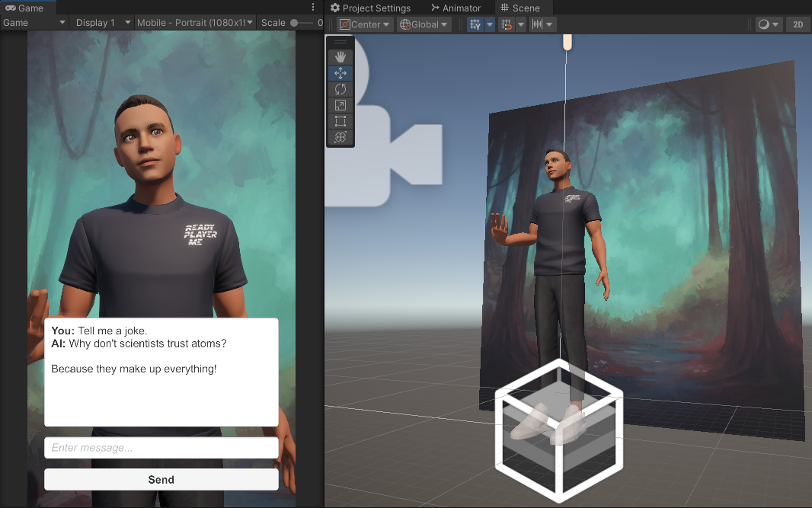Image resolution: width=812 pixels, height=508 pixels.
Task: Click the Send button in the chat
Action: [161, 480]
